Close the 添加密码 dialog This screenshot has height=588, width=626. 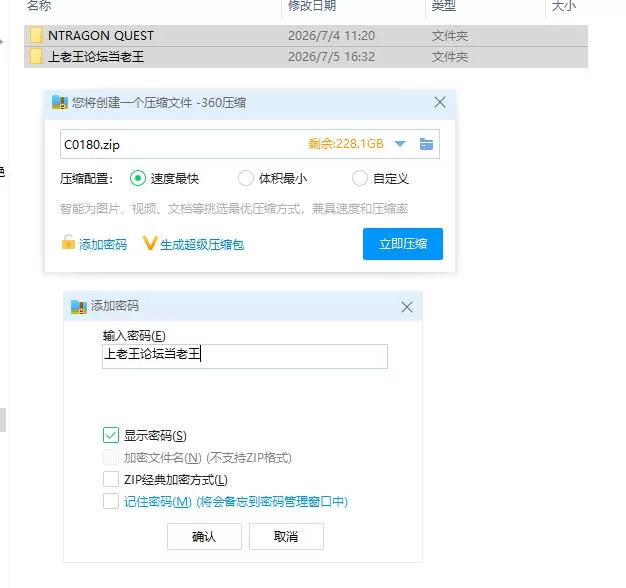click(407, 307)
